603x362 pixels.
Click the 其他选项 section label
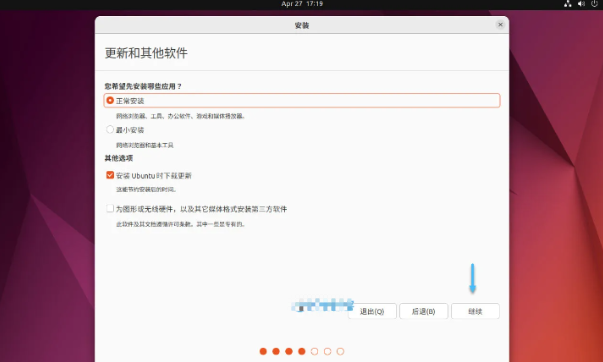[119, 158]
